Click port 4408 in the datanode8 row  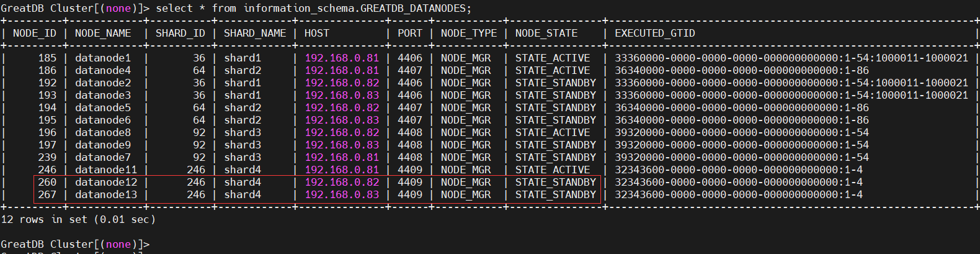(410, 133)
